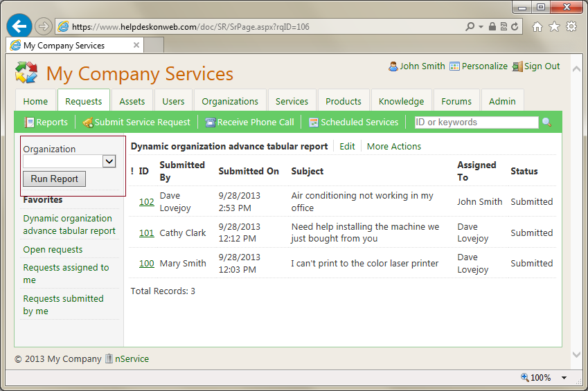
Task: Click the Scheduled Services calendar icon
Action: pos(314,122)
